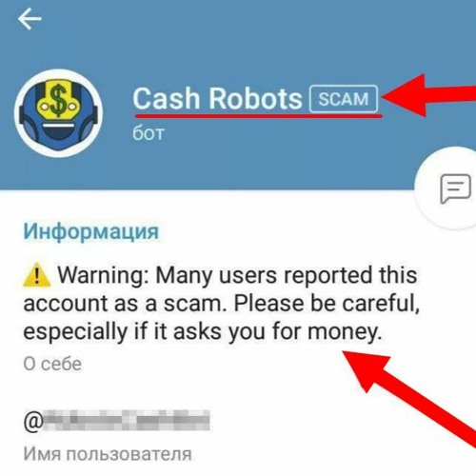Click the "О себе" caption
476x476 pixels.
point(52,364)
